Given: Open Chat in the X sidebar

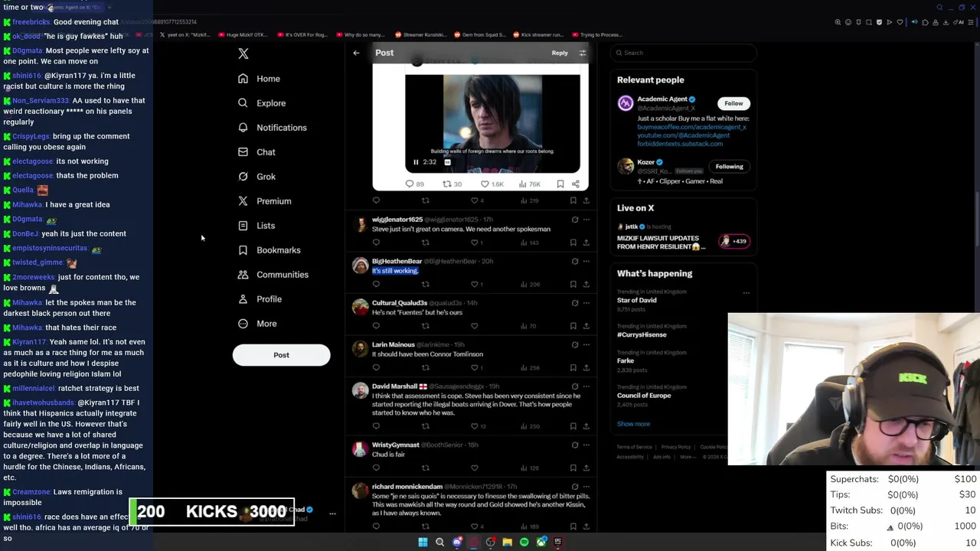Looking at the screenshot, I should pos(256,152).
